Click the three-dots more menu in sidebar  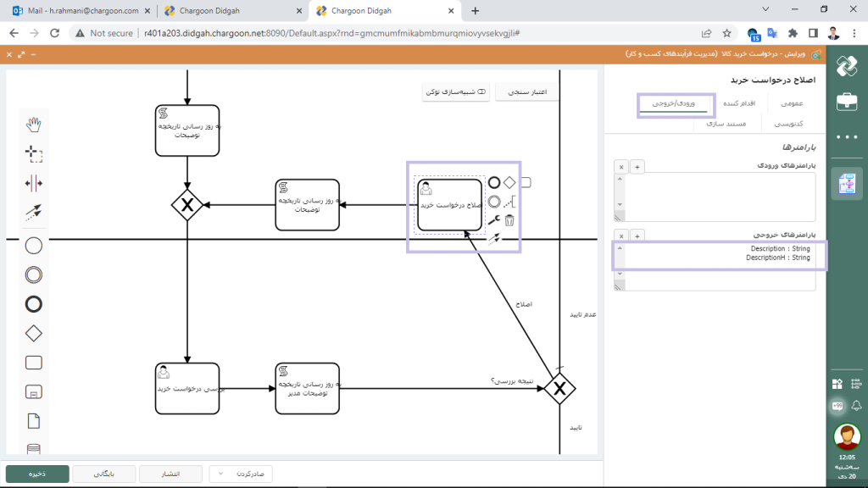pos(846,136)
